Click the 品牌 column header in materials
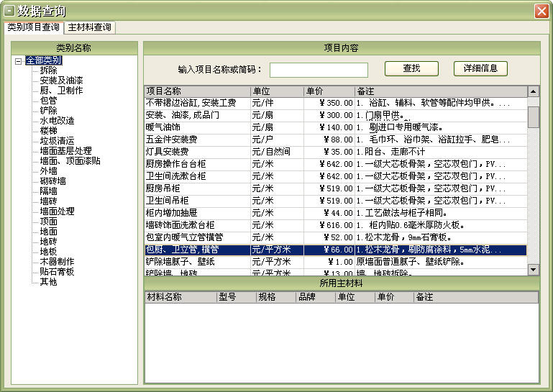This screenshot has width=553, height=392. [316, 297]
